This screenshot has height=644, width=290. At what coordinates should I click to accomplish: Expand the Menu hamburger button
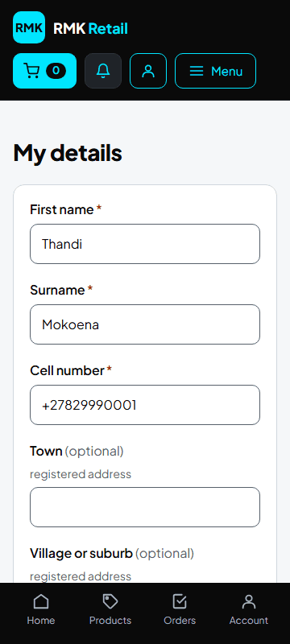216,71
